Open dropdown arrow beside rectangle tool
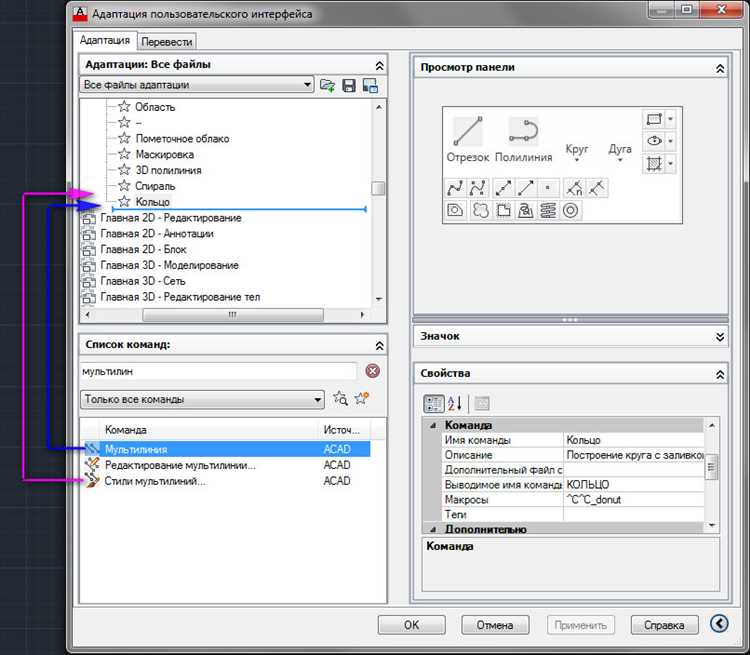Image resolution: width=750 pixels, height=655 pixels. tap(670, 119)
